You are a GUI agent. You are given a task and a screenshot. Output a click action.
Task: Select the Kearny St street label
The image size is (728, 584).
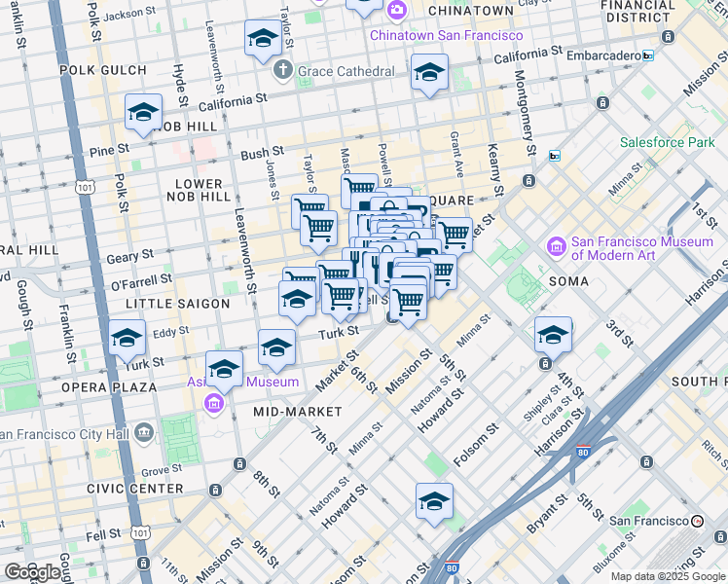[x=495, y=169]
